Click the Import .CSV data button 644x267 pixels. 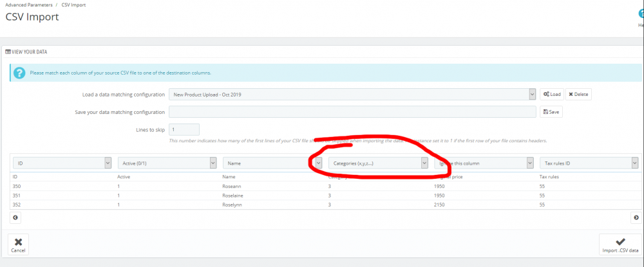point(620,244)
